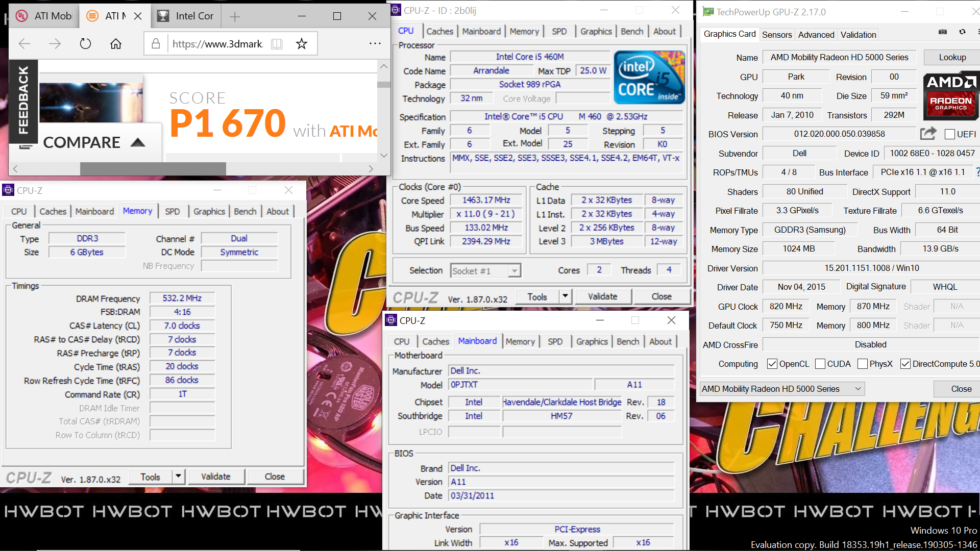Add page to favorites with star icon

click(302, 44)
